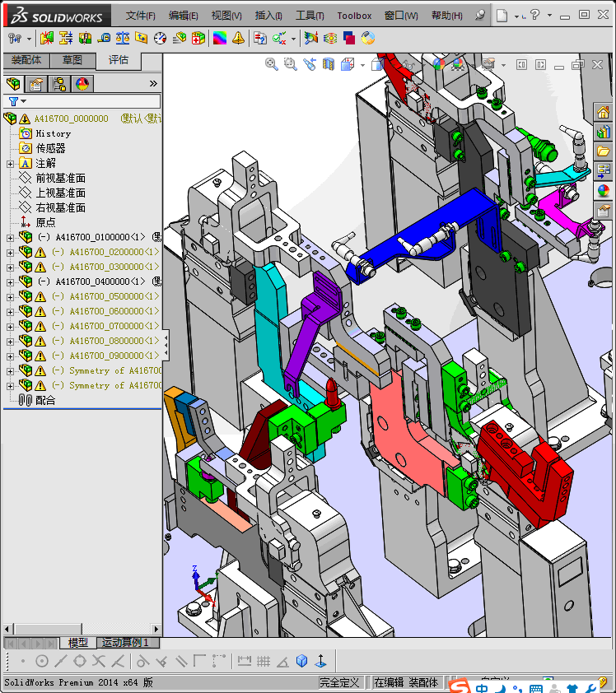Viewport: 616px width, 693px height.
Task: Expand the A416700_0400000<1> component
Action: point(10,282)
